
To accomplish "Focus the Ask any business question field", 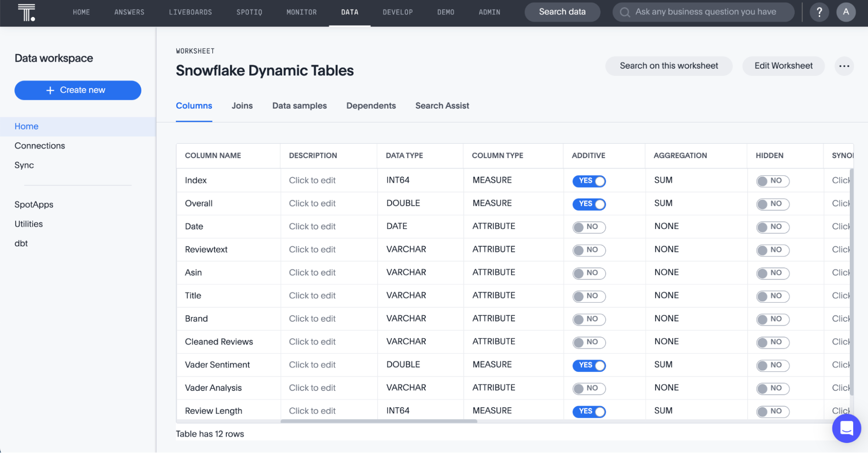I will [703, 12].
